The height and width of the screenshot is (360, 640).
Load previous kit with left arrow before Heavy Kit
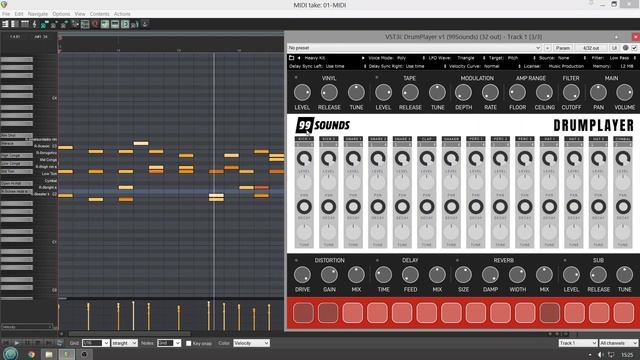[x=299, y=58]
